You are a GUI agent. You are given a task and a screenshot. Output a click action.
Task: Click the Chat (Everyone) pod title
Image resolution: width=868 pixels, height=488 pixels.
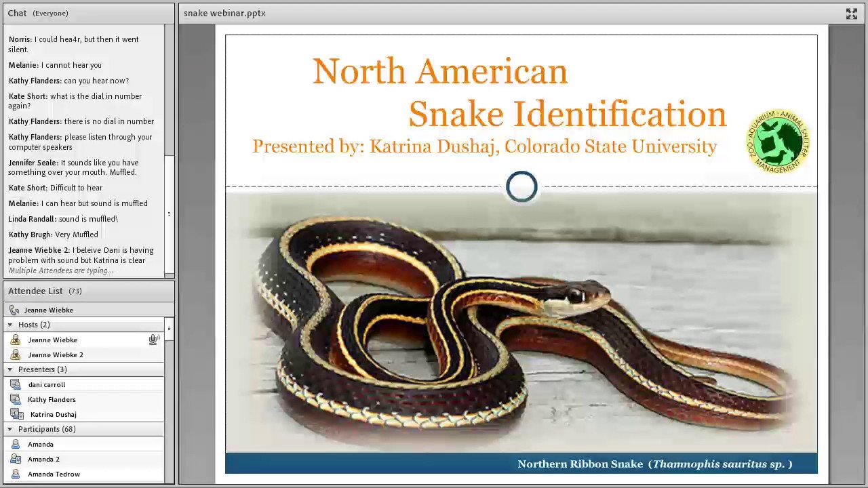pos(38,13)
